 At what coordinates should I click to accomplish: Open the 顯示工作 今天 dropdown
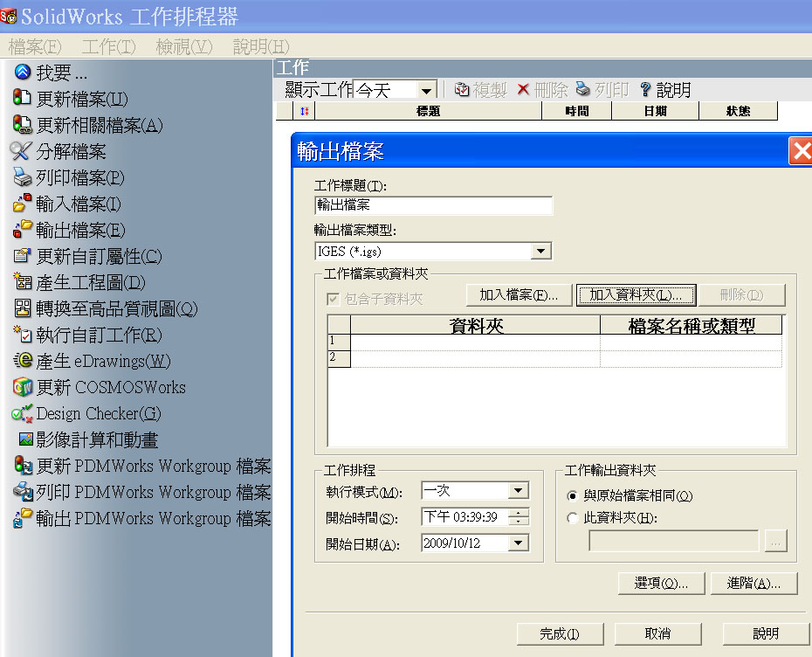426,91
